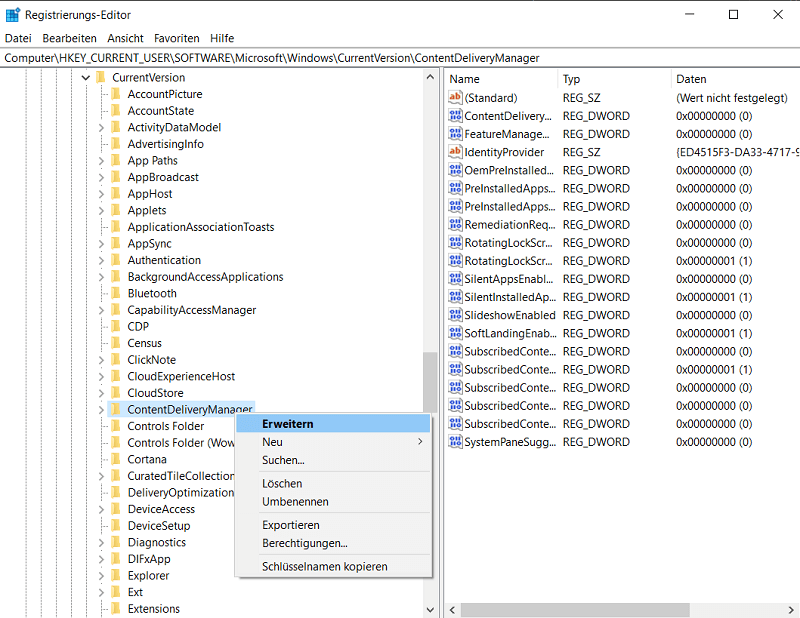The height and width of the screenshot is (618, 800).
Task: Select the RemediationReq... DWORD icon
Action: (455, 225)
